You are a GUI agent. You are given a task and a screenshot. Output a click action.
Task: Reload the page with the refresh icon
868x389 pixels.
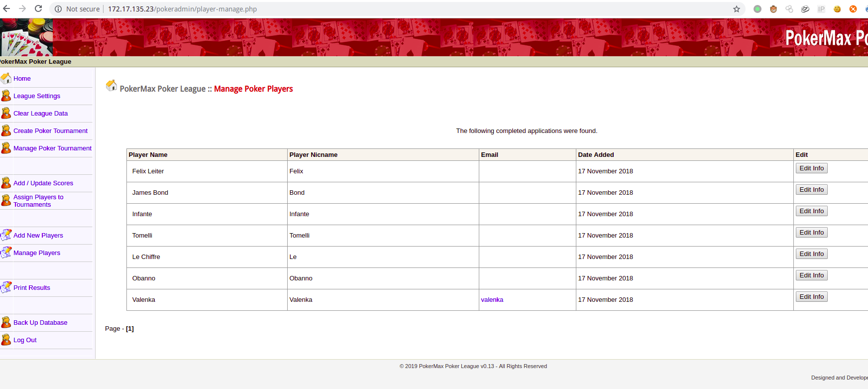pos(38,9)
